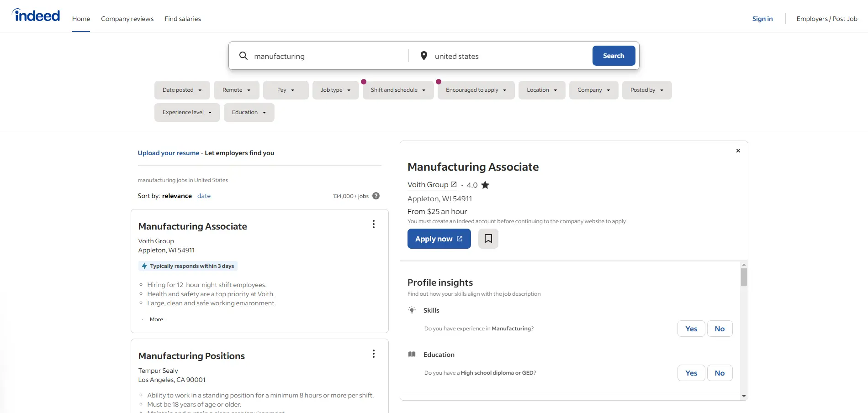Click Apply now button

click(x=439, y=239)
